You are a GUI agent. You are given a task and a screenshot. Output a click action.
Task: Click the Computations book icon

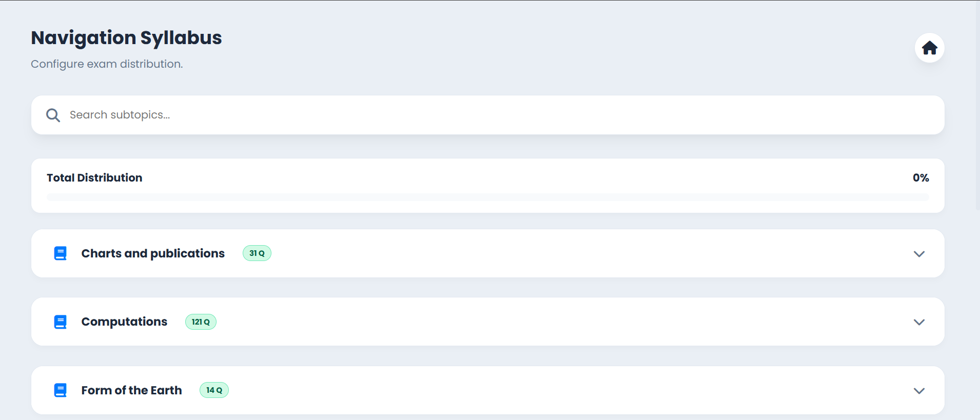[x=61, y=322]
